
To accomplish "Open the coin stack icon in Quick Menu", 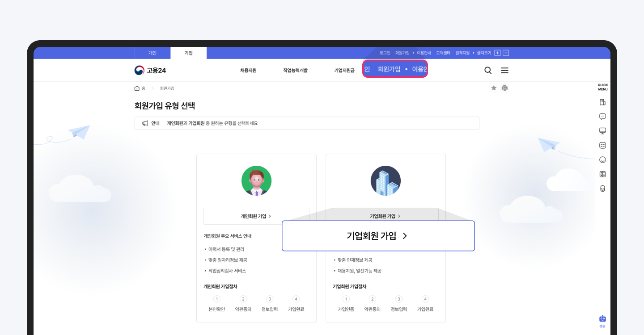I will pos(602,188).
